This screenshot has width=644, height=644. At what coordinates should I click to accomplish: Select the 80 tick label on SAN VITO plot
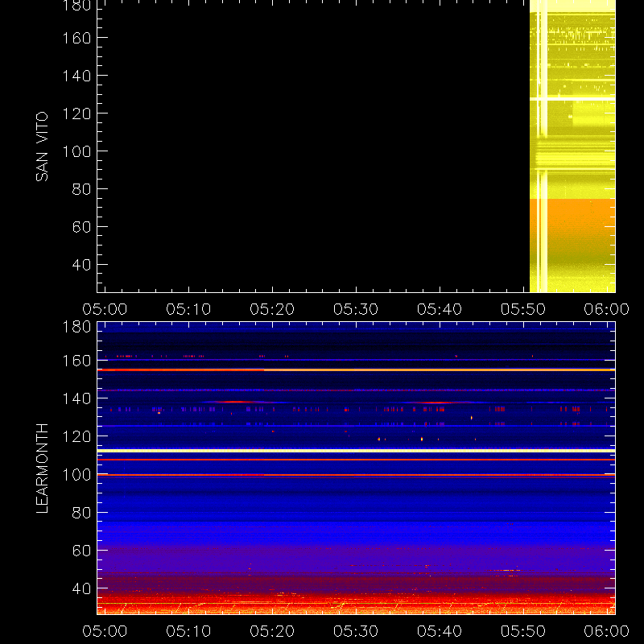(x=81, y=189)
